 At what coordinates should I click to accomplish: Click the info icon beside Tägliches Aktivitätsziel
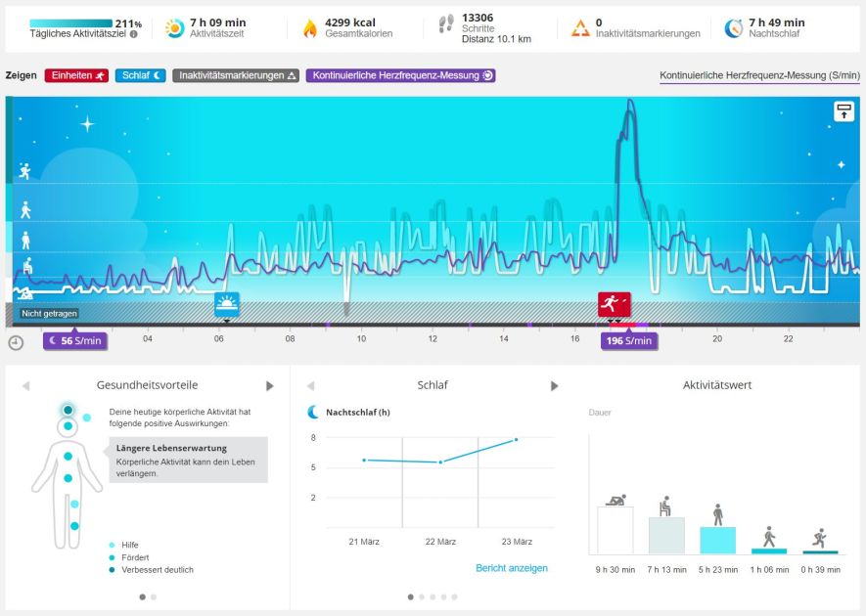point(133,34)
